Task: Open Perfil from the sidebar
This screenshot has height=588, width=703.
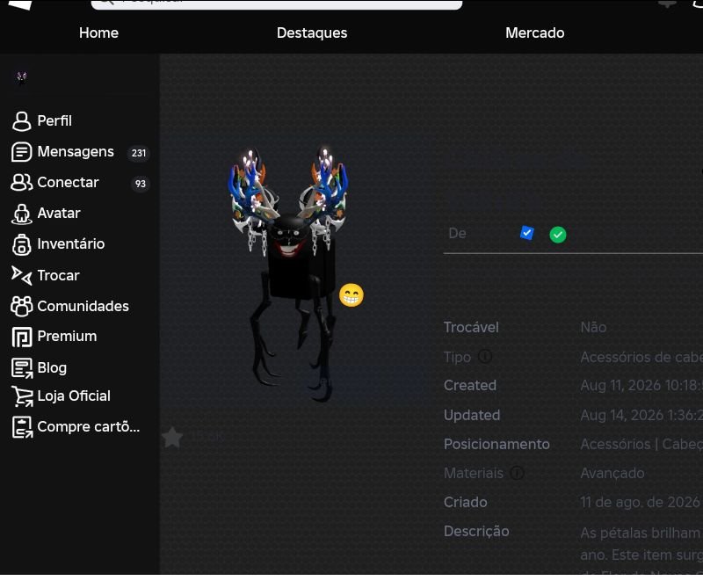Action: [x=41, y=121]
